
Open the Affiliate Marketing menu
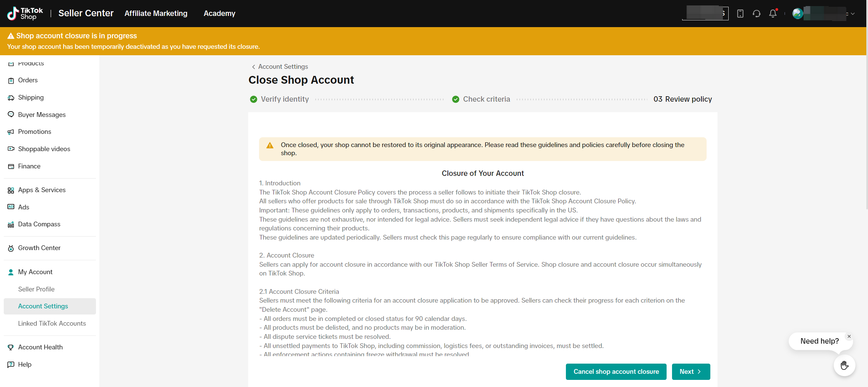(156, 14)
